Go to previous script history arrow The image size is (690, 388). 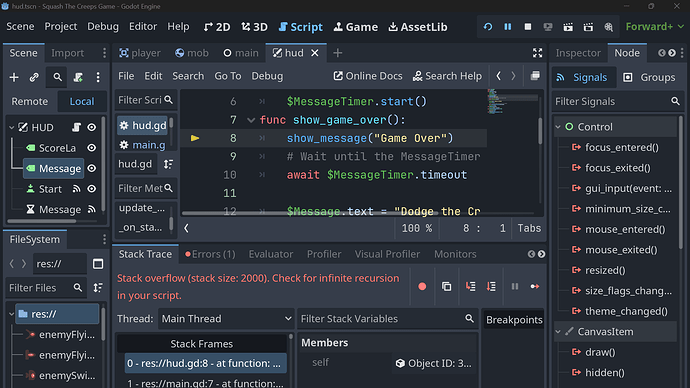click(499, 76)
